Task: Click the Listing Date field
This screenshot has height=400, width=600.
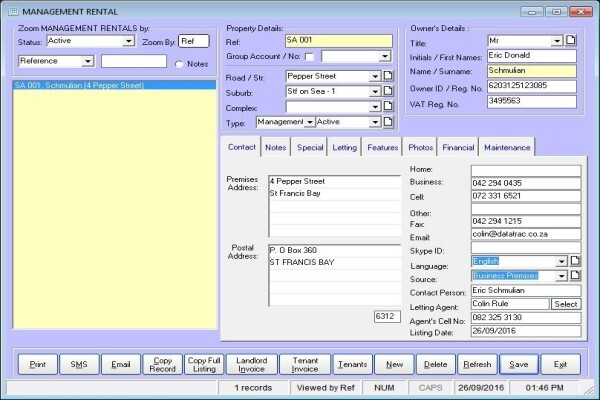Action: [x=526, y=331]
